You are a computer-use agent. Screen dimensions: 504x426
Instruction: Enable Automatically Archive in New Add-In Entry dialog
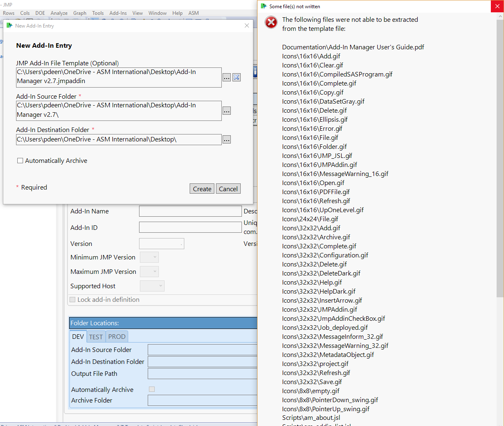tap(20, 160)
